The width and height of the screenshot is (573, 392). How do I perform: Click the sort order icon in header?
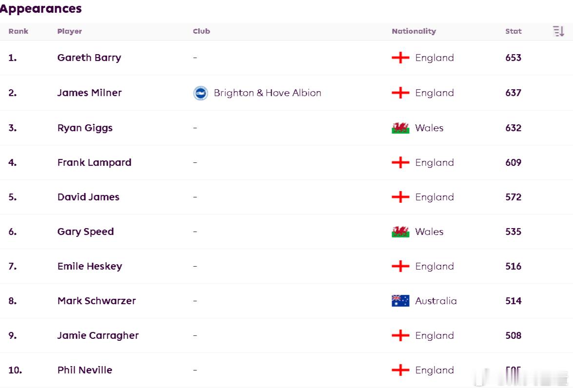[558, 31]
